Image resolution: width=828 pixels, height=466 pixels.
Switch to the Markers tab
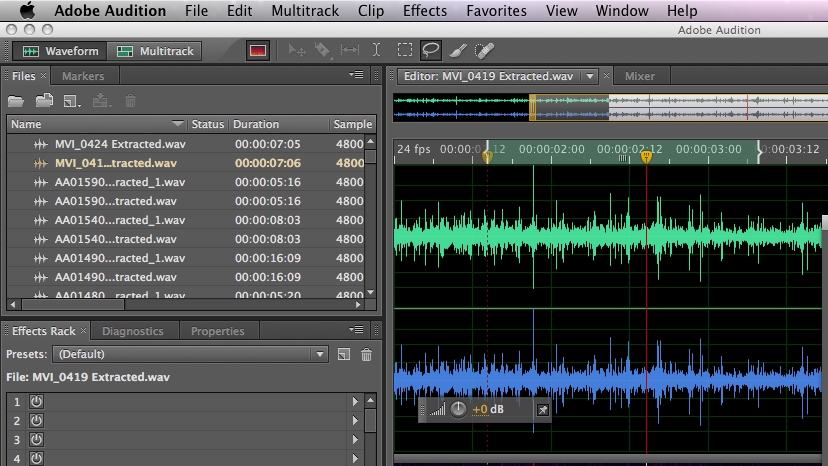pos(83,76)
